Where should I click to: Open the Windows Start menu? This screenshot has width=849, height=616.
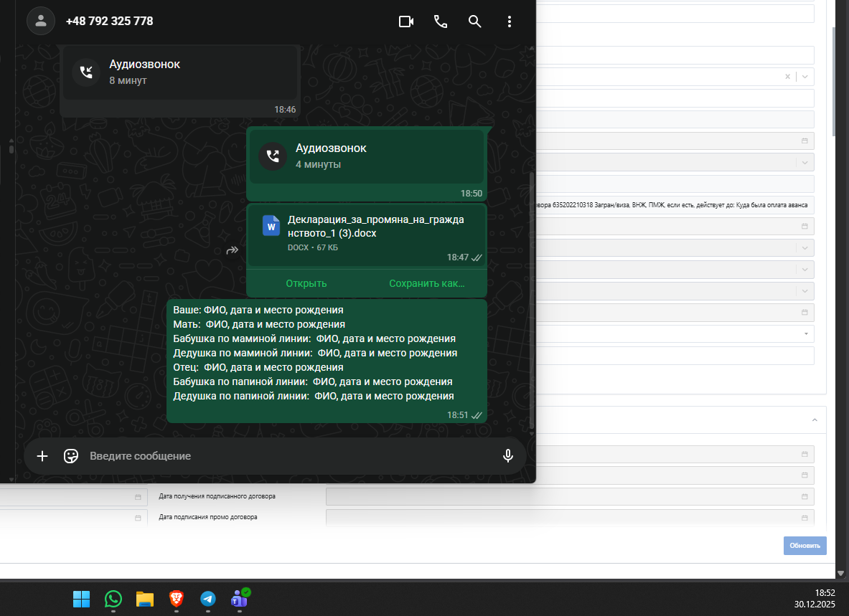[x=81, y=599]
